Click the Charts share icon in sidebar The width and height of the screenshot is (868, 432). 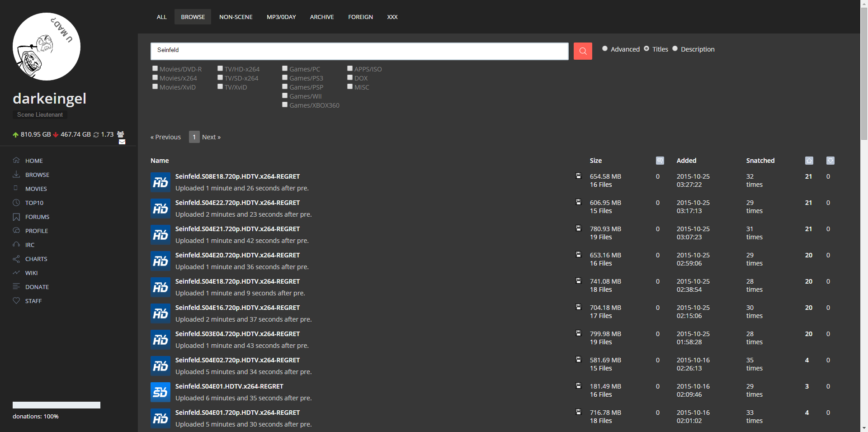16,259
